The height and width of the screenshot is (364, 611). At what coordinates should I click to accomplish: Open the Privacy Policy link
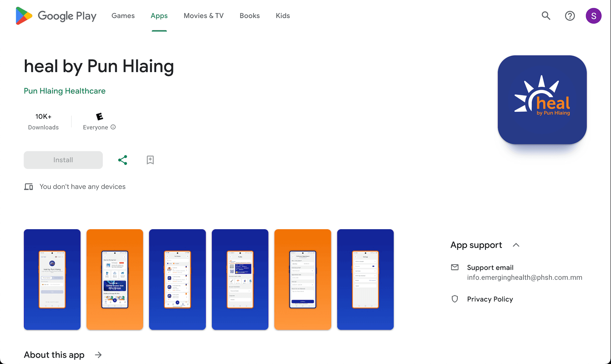point(490,299)
